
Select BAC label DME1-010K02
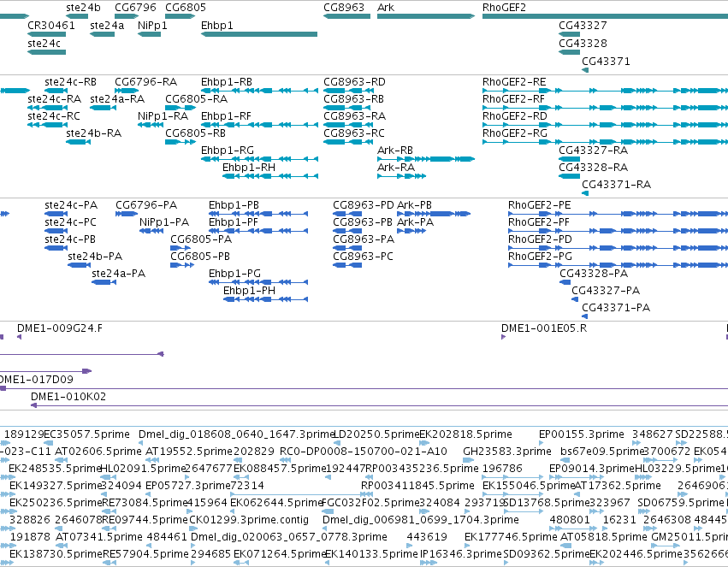(68, 397)
